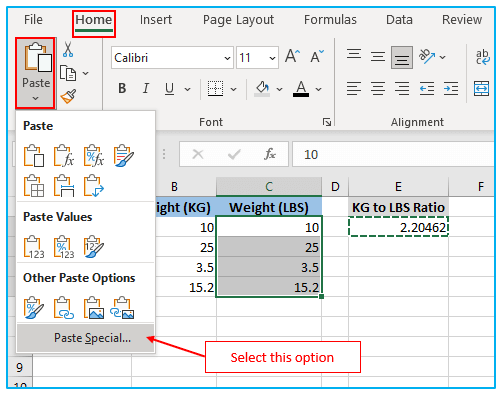Choose Values & Number Formatting paste icon
The image size is (502, 396).
point(64,247)
